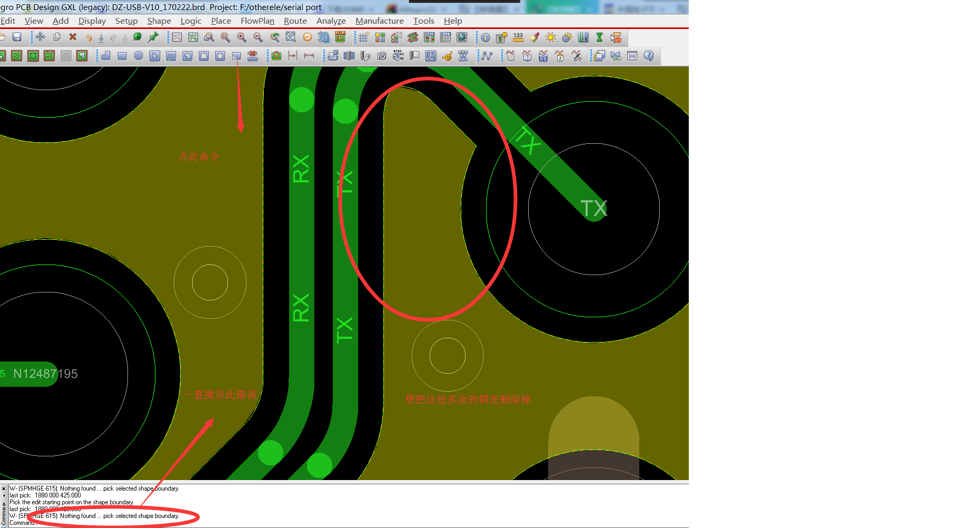The image size is (980, 528).
Task: Open the blue Show Element info icon
Action: pyautogui.click(x=486, y=37)
